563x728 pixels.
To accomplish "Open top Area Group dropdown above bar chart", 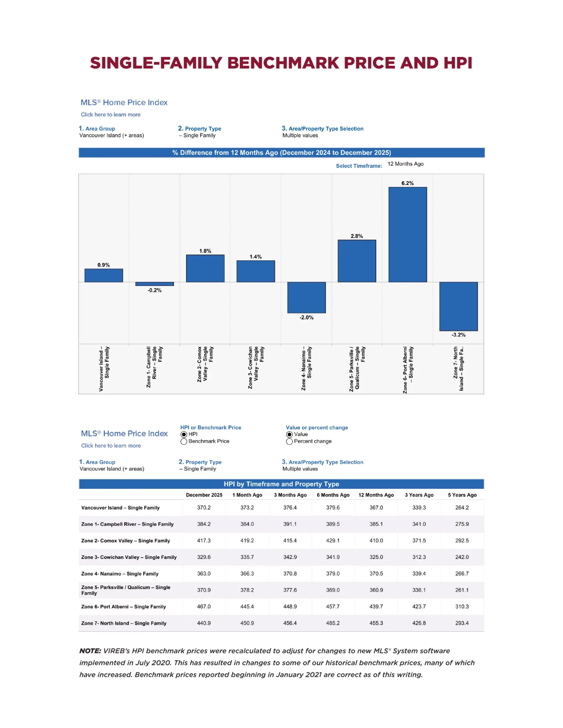I will point(112,135).
